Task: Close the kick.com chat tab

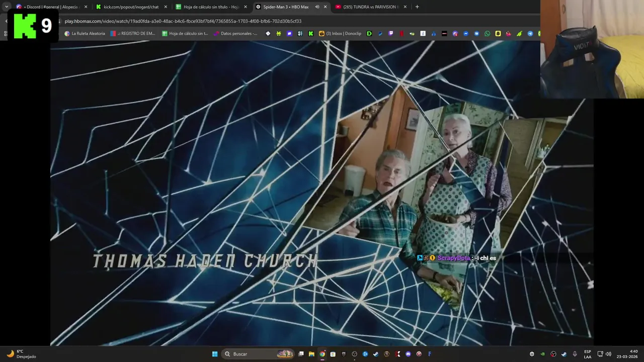Action: click(x=166, y=7)
